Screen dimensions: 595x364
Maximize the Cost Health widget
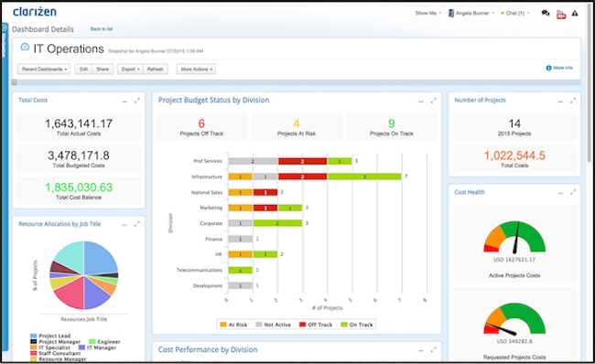(x=573, y=192)
